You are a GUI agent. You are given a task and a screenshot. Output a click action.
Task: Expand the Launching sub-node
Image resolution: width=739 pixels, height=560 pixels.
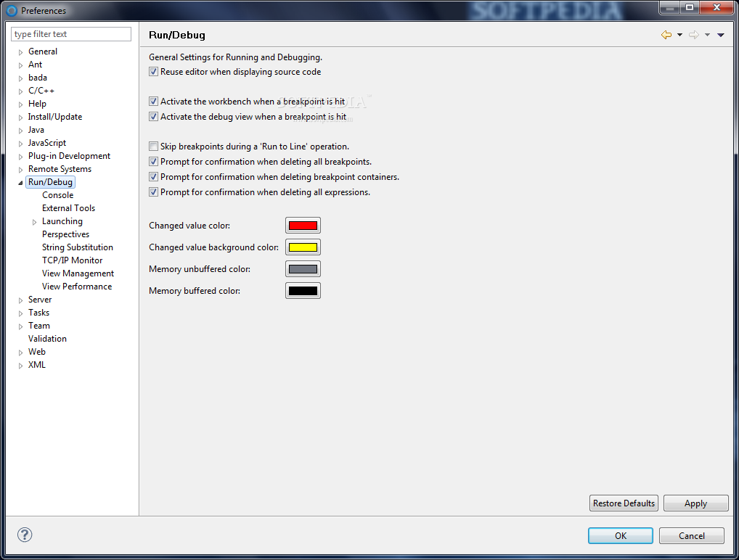point(34,222)
